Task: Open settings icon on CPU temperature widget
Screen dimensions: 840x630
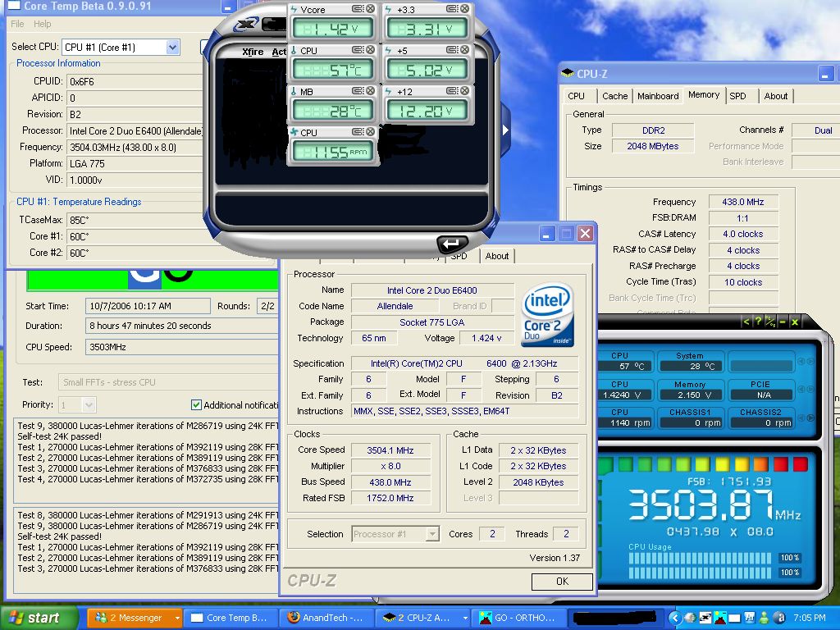Action: coord(358,50)
